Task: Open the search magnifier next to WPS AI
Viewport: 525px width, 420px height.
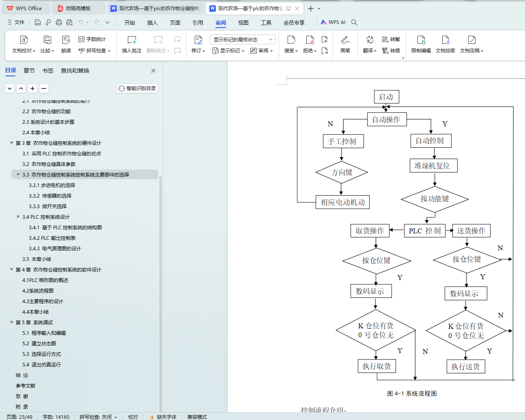Action: [x=354, y=22]
